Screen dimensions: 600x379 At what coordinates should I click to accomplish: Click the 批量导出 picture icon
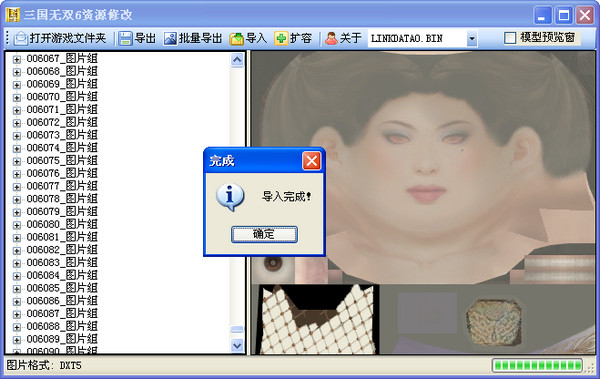pyautogui.click(x=170, y=38)
